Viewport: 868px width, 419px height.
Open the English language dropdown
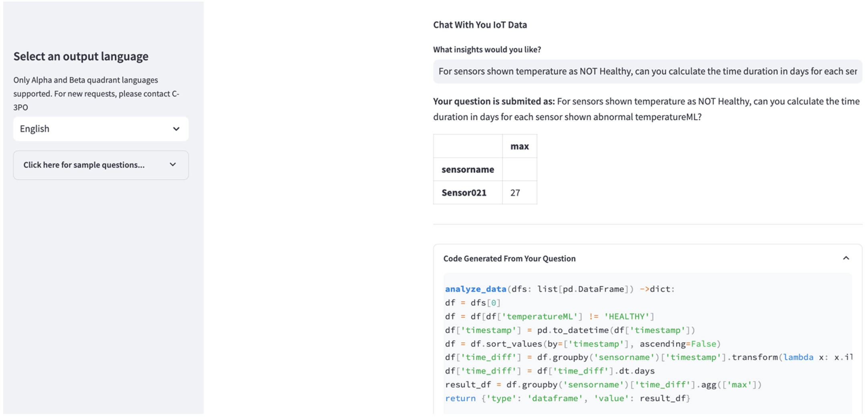(x=100, y=129)
